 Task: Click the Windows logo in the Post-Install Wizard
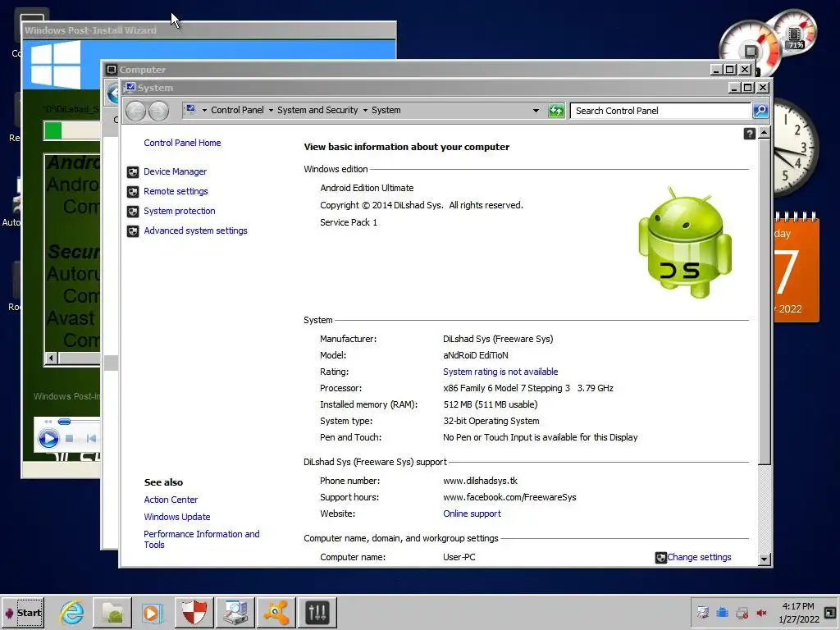coord(55,65)
